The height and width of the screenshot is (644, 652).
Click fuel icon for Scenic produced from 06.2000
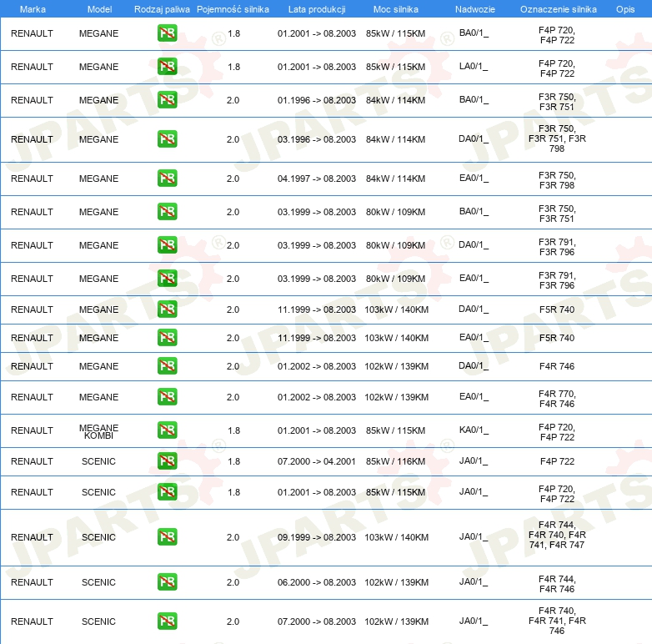(167, 582)
